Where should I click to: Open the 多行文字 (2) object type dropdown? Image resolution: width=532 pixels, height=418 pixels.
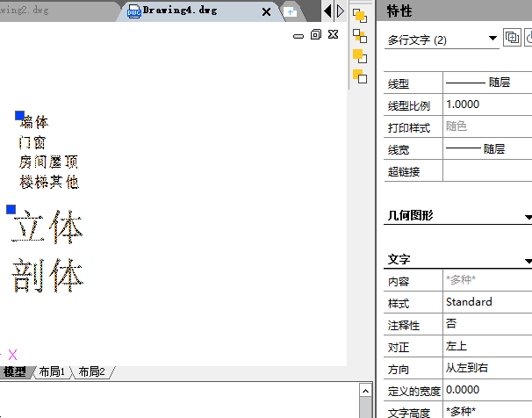click(x=492, y=40)
